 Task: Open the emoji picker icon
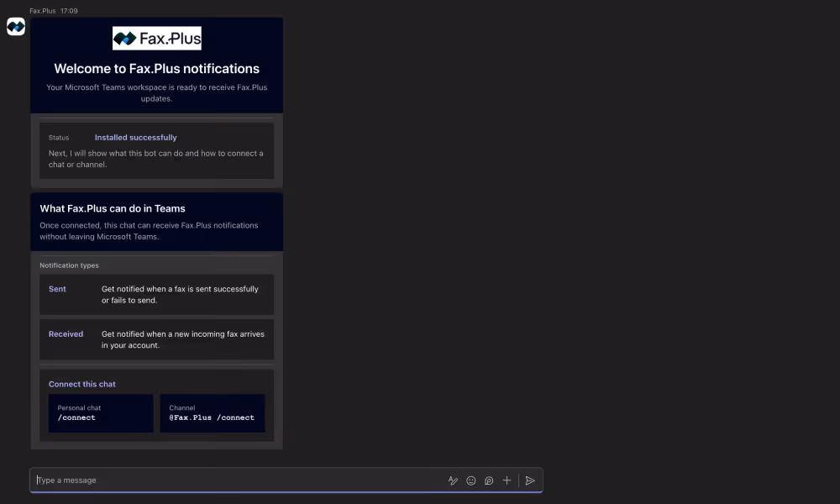[x=471, y=480]
